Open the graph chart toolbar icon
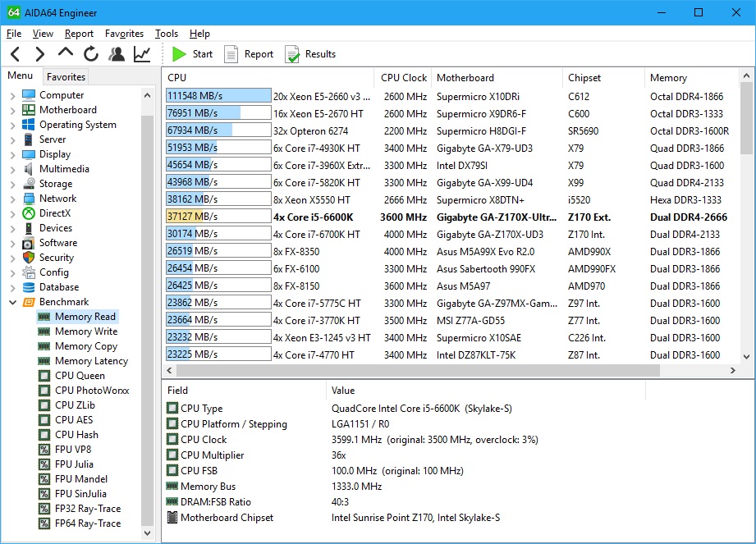This screenshot has height=544, width=756. tap(142, 54)
